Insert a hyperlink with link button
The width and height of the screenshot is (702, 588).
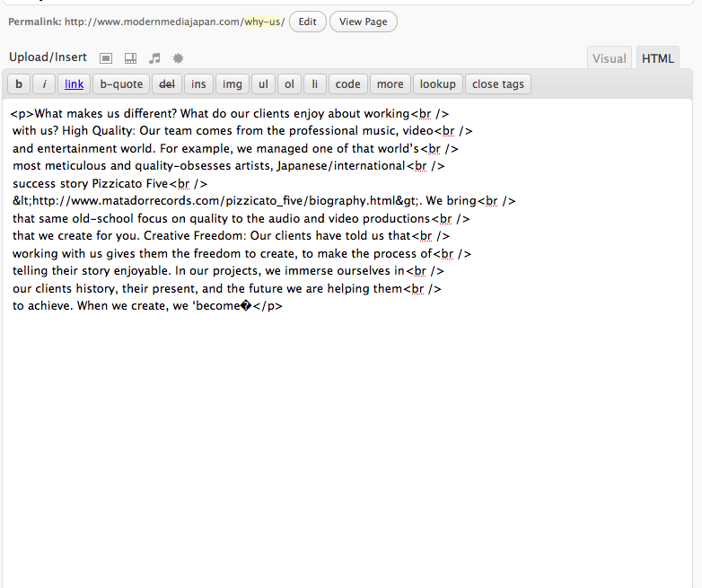pyautogui.click(x=74, y=84)
